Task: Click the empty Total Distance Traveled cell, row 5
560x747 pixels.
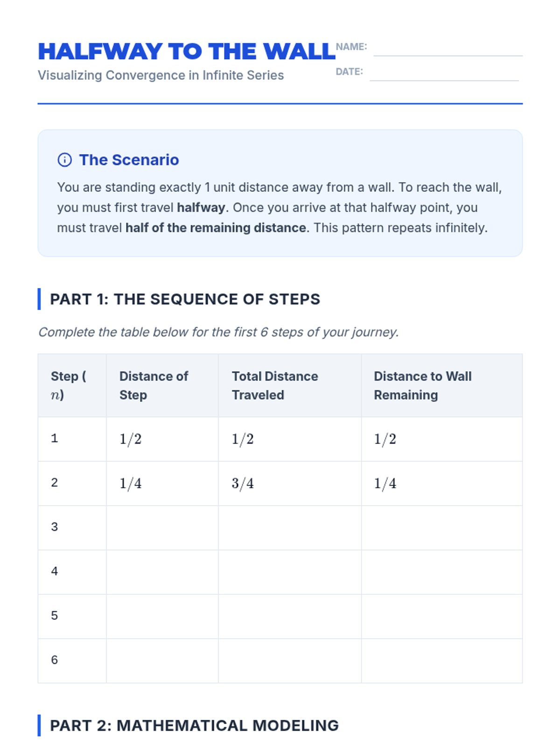Action: (x=289, y=616)
